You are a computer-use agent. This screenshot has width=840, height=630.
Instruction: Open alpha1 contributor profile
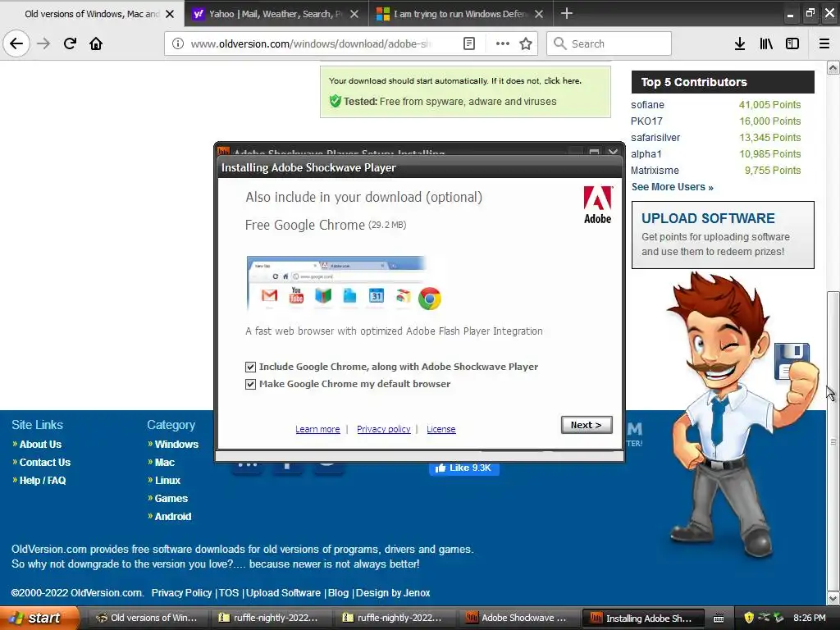pyautogui.click(x=646, y=154)
